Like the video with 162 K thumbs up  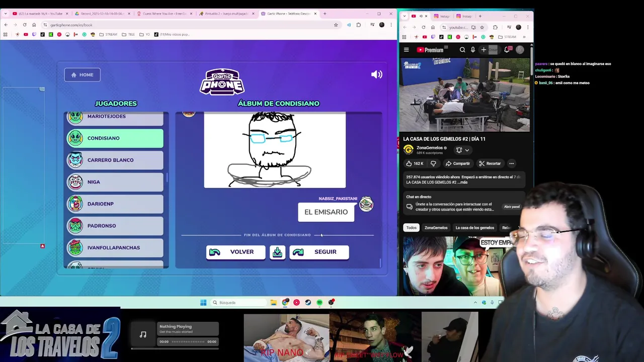click(416, 163)
